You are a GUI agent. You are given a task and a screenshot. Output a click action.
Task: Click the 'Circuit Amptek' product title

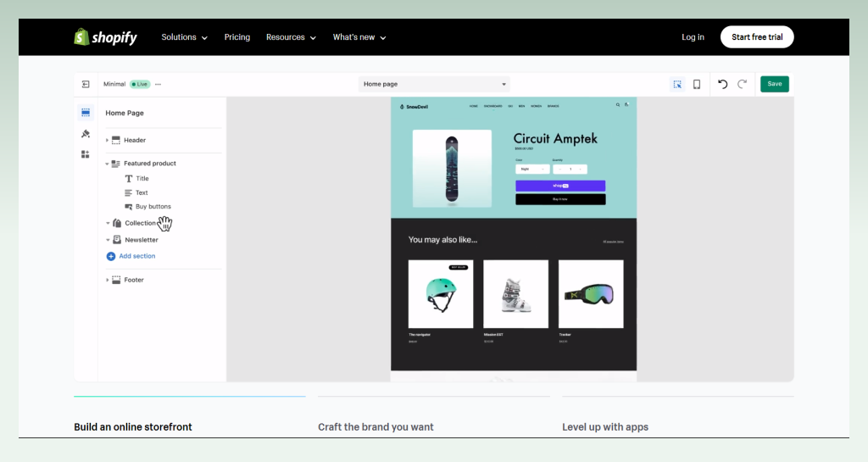point(555,138)
